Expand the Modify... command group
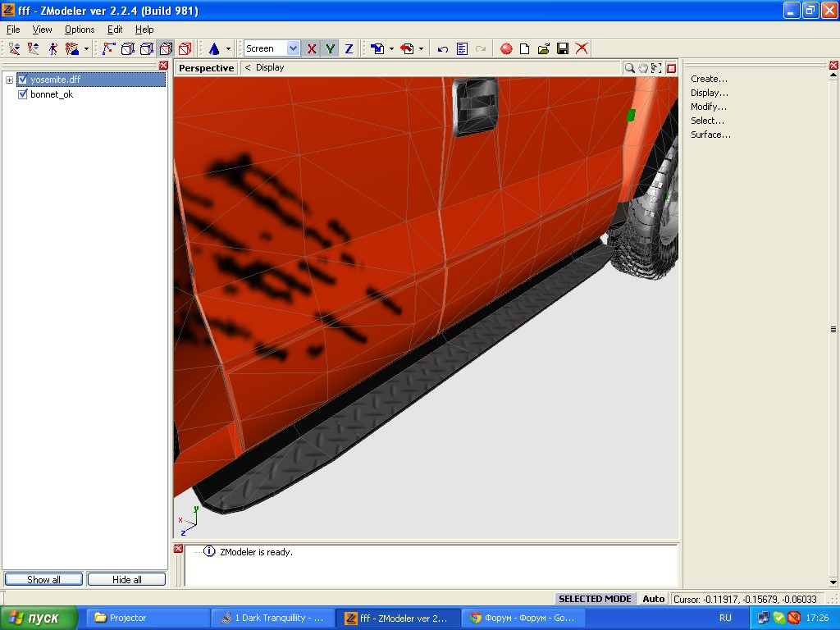This screenshot has height=630, width=840. (708, 107)
